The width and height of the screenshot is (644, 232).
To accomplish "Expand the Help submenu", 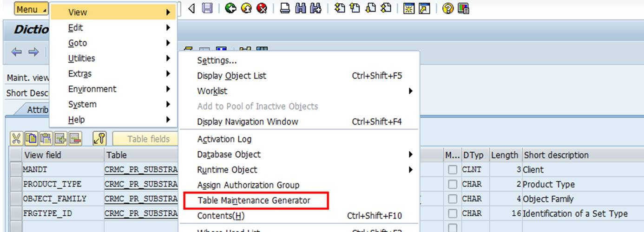I will pyautogui.click(x=113, y=119).
